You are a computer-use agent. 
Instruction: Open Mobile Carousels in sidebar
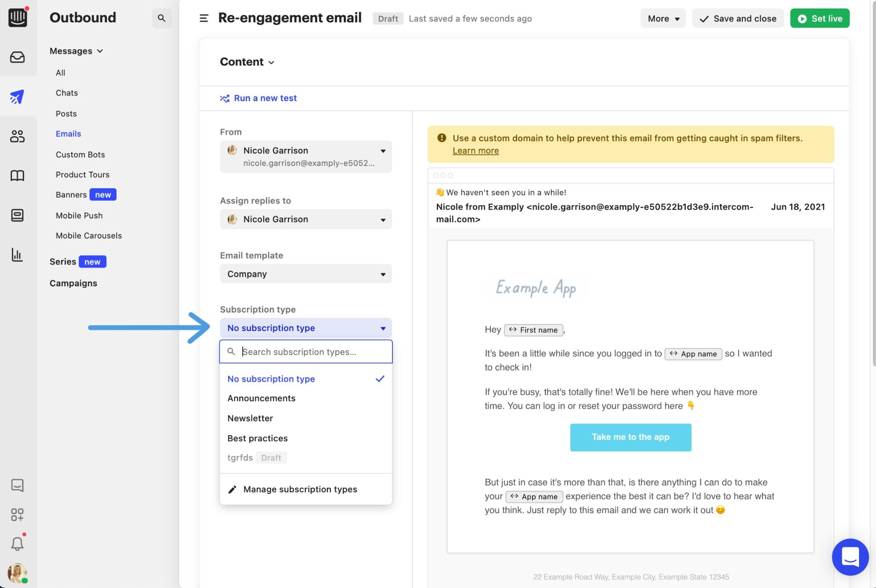click(88, 236)
